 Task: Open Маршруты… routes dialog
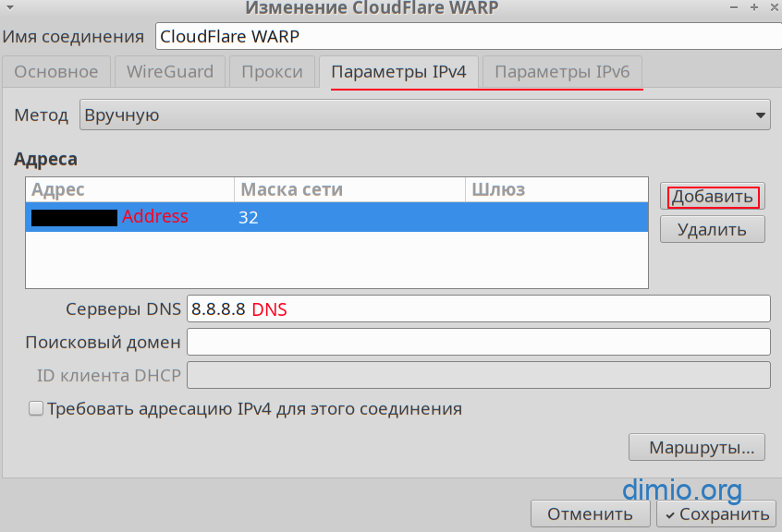pos(697,448)
